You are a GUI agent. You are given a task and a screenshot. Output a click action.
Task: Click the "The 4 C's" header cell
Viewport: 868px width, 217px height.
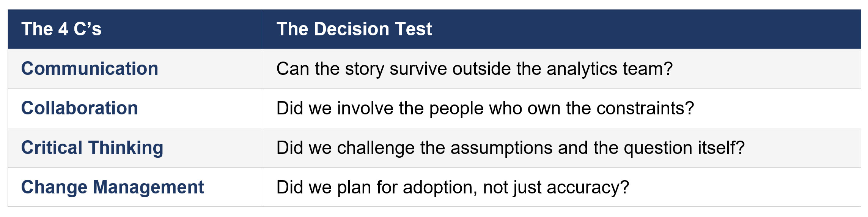coord(61,29)
